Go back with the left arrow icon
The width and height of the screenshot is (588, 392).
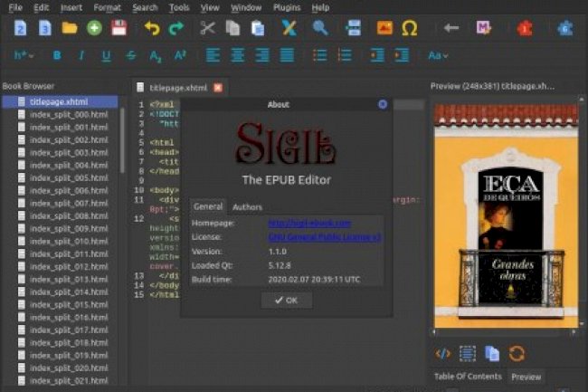[450, 28]
